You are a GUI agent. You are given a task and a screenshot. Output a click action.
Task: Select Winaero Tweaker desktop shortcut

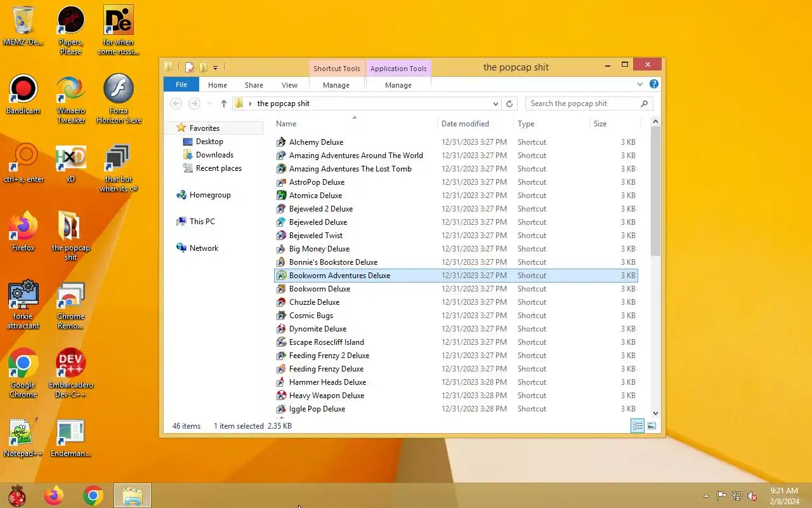coord(70,100)
